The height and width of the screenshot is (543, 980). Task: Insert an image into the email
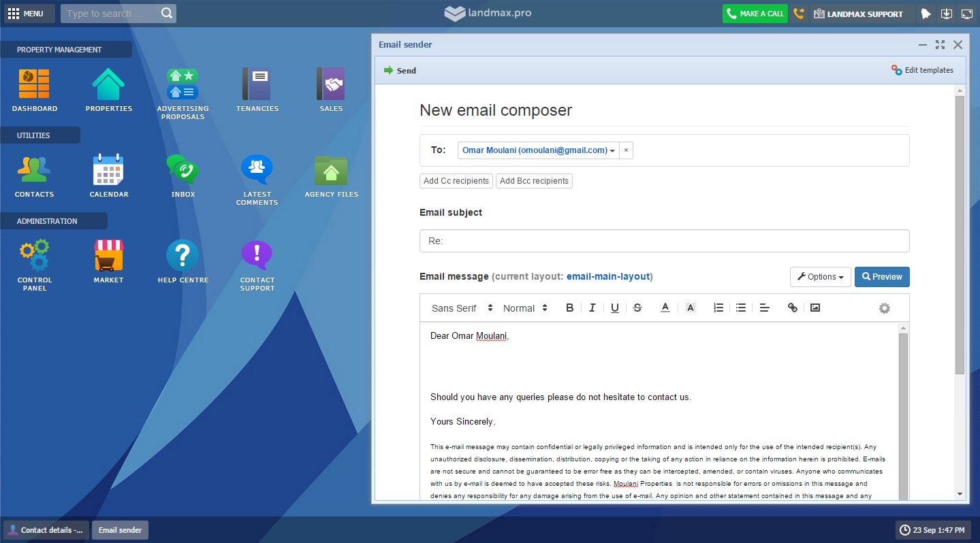[x=815, y=308]
